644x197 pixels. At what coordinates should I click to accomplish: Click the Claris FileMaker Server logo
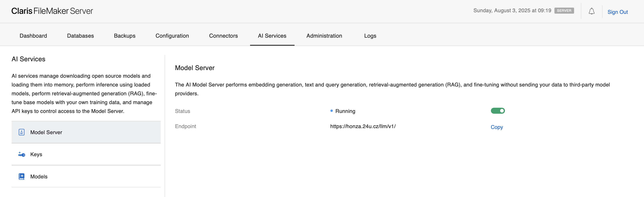click(52, 11)
